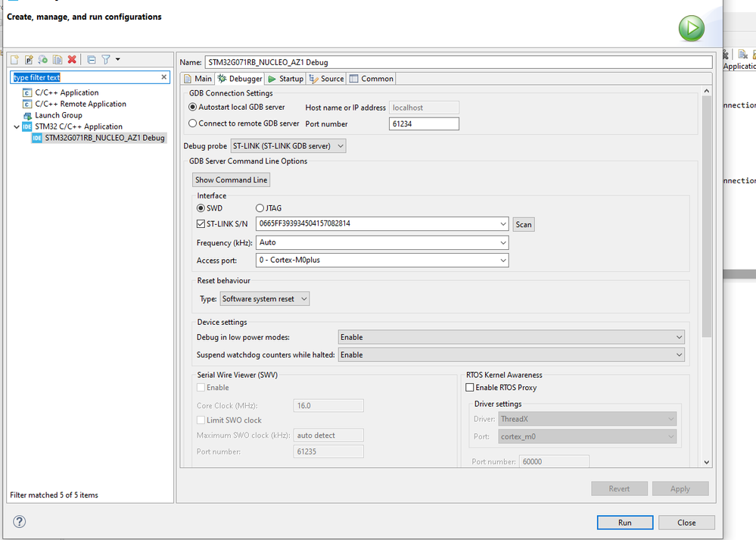The height and width of the screenshot is (540, 756).
Task: Switch to the Common tab
Action: [372, 79]
